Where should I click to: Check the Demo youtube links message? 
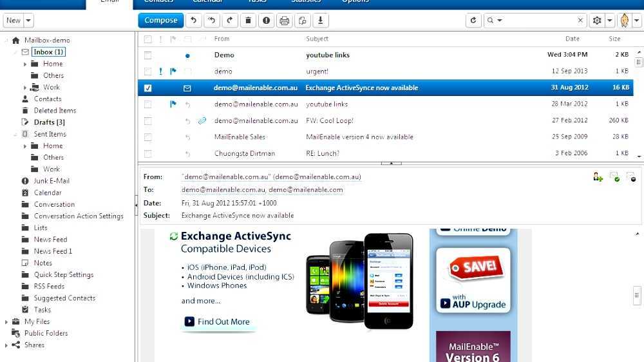pyautogui.click(x=148, y=55)
